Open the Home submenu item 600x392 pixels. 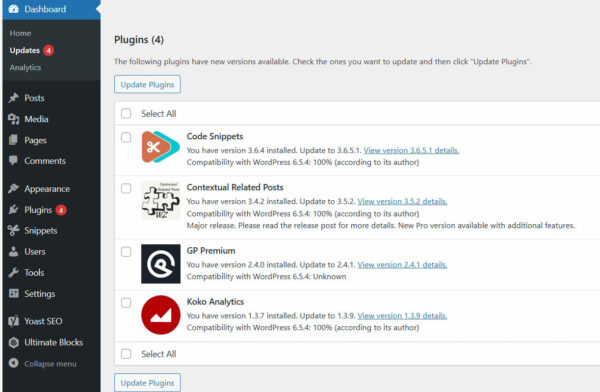[x=20, y=33]
